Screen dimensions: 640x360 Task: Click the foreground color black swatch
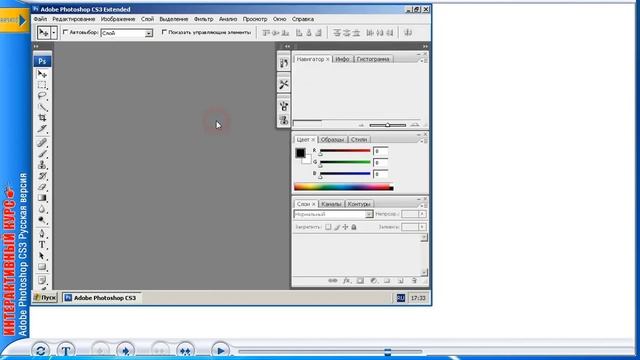[300, 153]
